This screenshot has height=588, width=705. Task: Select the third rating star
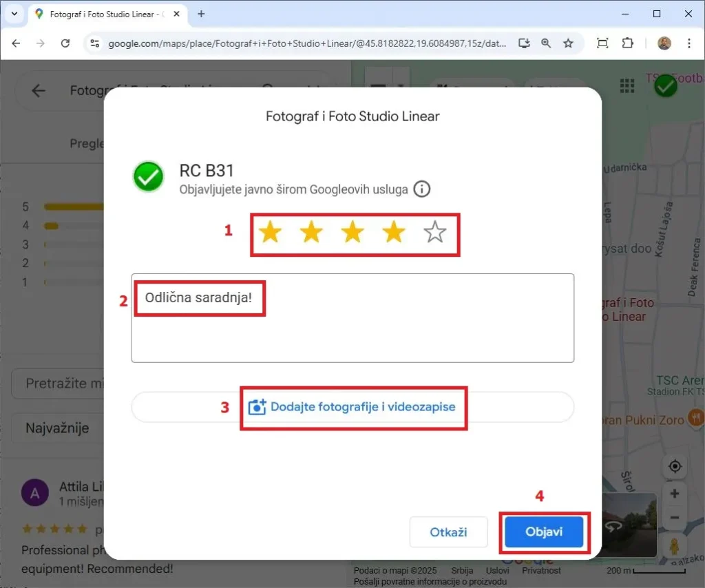(352, 233)
